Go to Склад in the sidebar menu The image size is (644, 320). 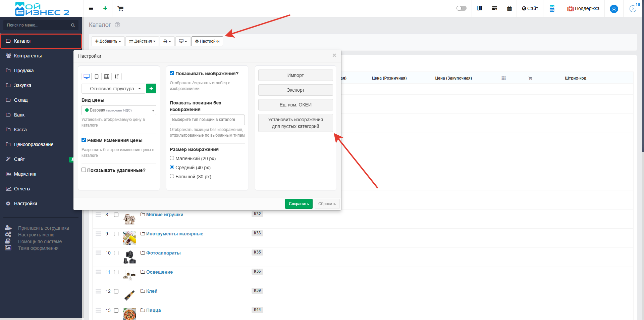tap(21, 100)
